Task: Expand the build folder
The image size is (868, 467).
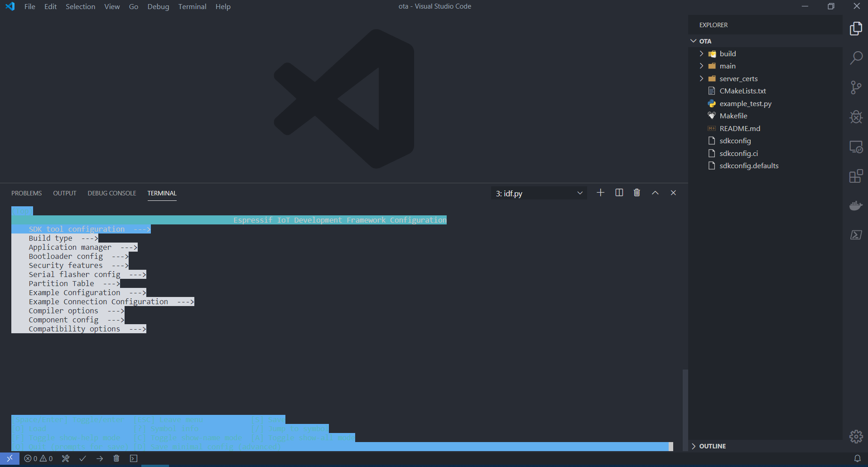Action: coord(702,54)
